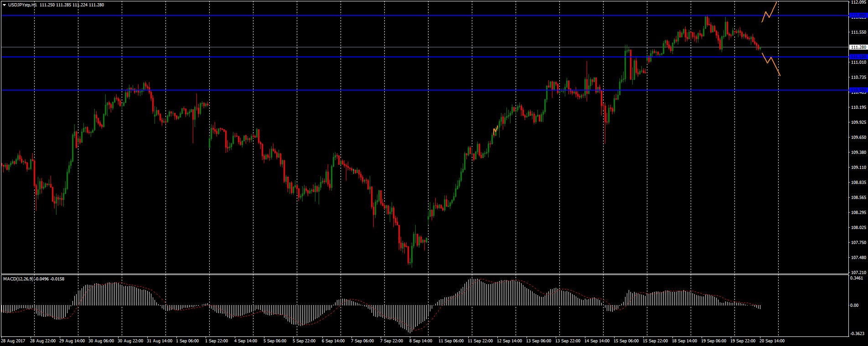Click the 8 Sep 14:00 time label

(x=421, y=341)
